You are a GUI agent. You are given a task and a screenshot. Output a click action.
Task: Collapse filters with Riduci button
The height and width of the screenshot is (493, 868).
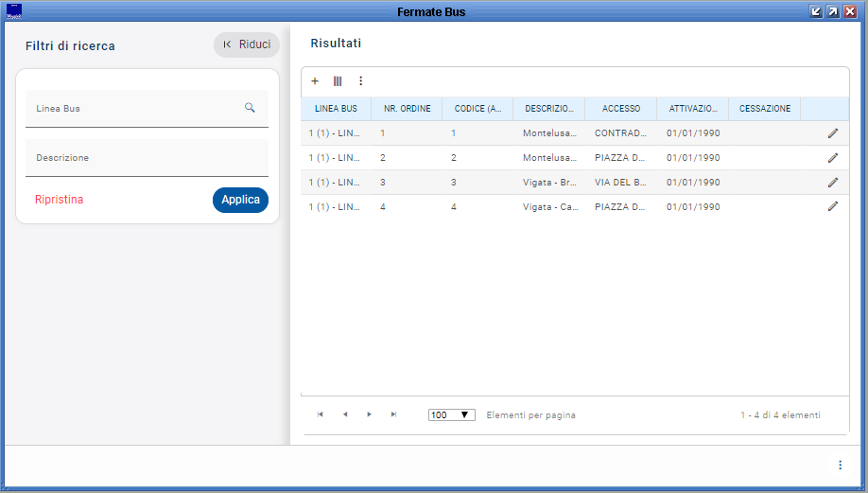[247, 44]
